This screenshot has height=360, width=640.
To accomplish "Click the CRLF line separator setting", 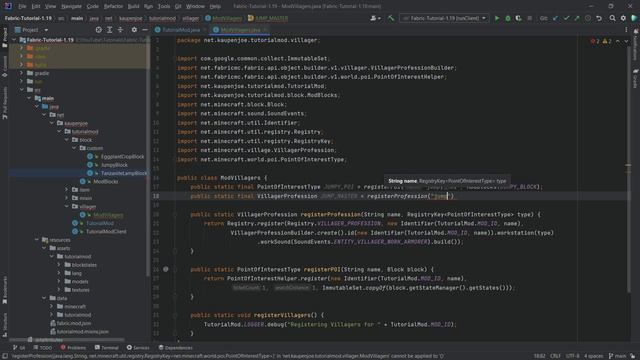I will [555, 356].
